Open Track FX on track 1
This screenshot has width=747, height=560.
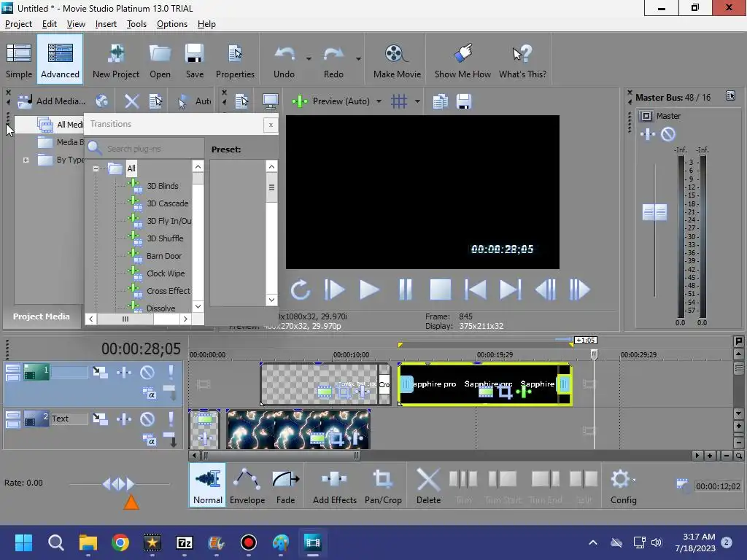click(x=124, y=372)
